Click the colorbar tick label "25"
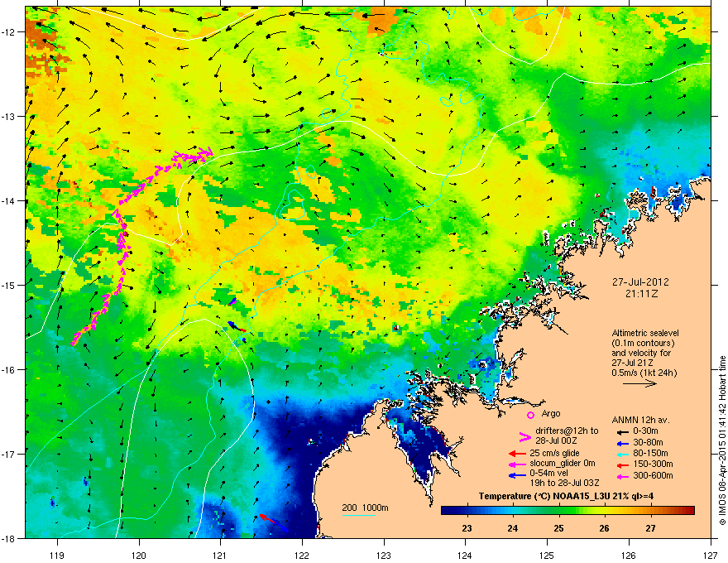Screen dimensions: 728x563 coord(558,528)
